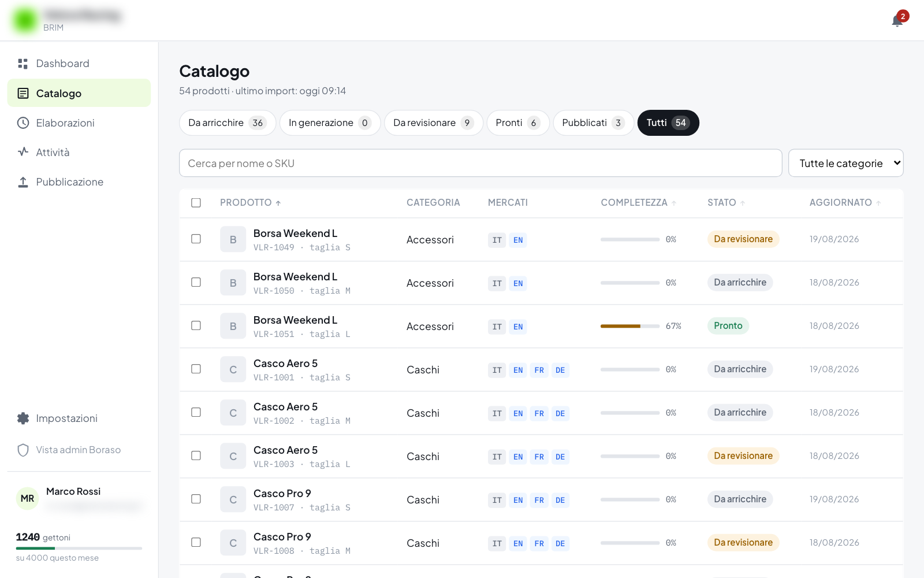This screenshot has width=924, height=578.
Task: Click the Da revisionare badge for VLR-1003
Action: pyautogui.click(x=743, y=455)
